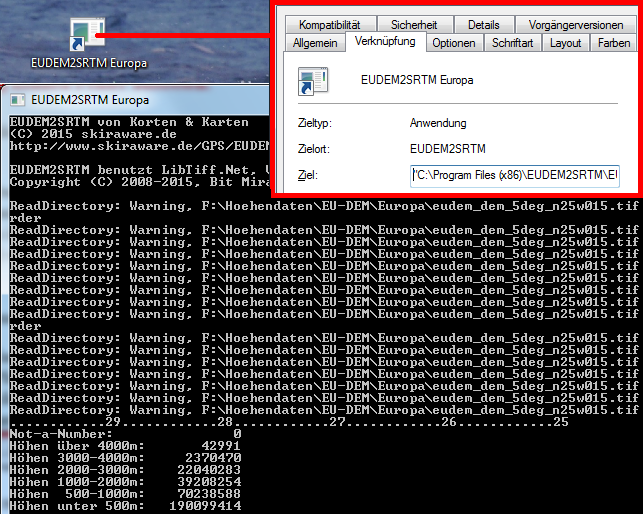
Task: Click the console window title EUDEM2SRTM Europa
Action: coord(90,100)
